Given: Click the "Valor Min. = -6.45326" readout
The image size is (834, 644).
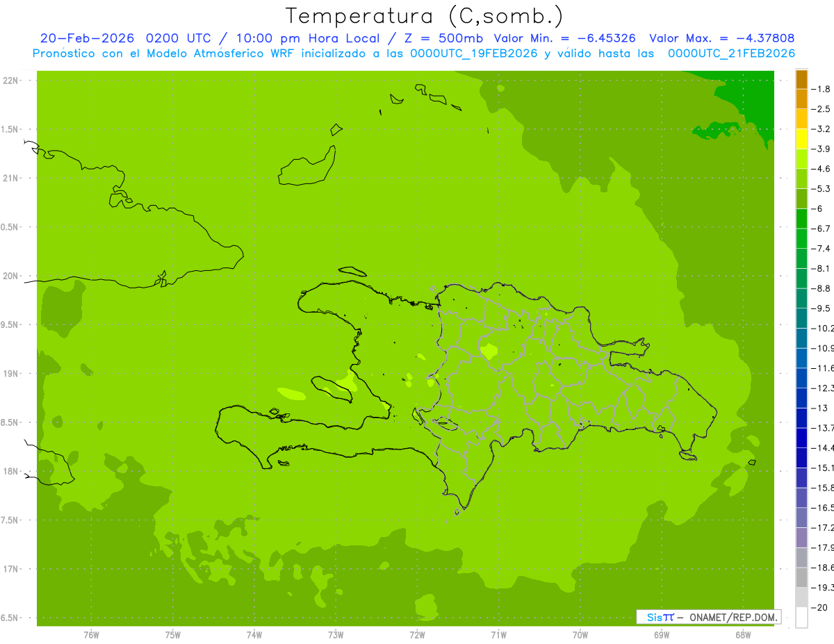Looking at the screenshot, I should [x=565, y=38].
